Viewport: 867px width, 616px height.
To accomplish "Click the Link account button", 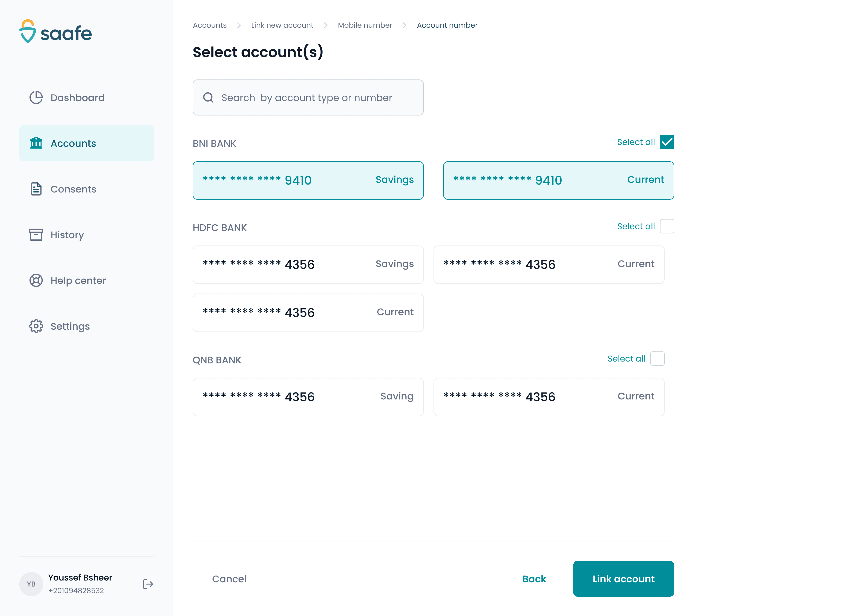I will [x=624, y=579].
